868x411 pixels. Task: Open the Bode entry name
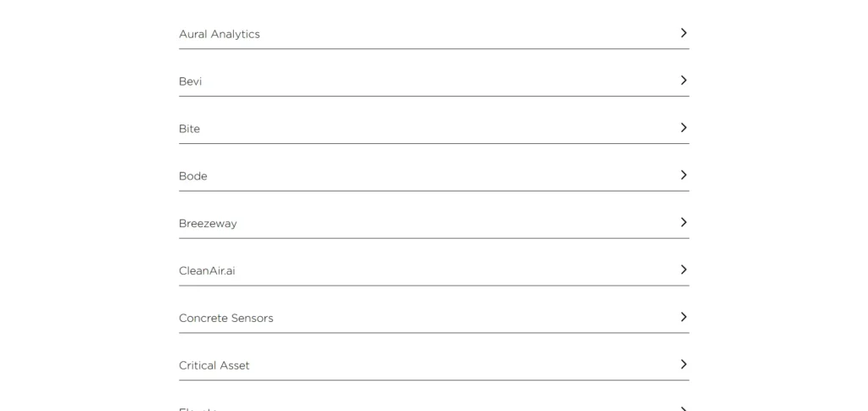[192, 176]
